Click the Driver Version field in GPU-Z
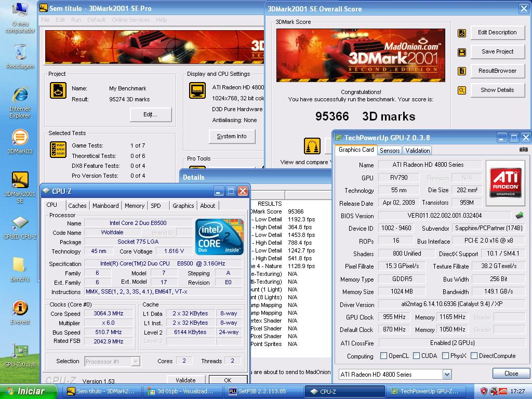532x399 pixels. click(x=451, y=304)
